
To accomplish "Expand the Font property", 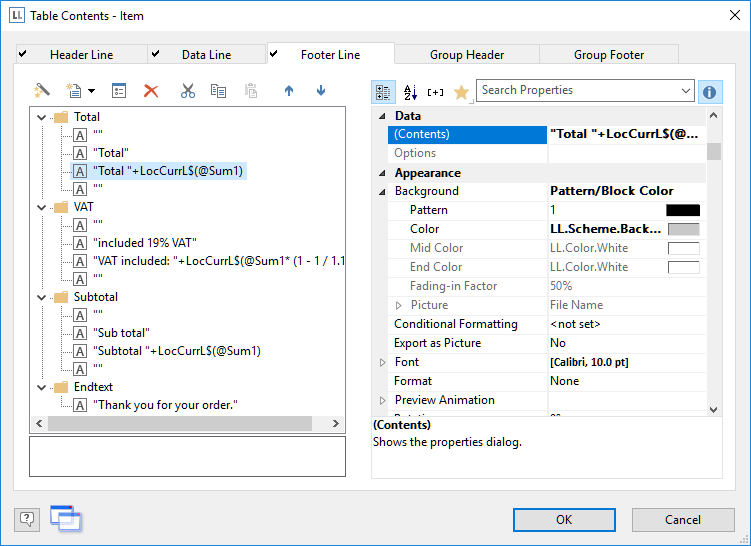I will click(382, 363).
